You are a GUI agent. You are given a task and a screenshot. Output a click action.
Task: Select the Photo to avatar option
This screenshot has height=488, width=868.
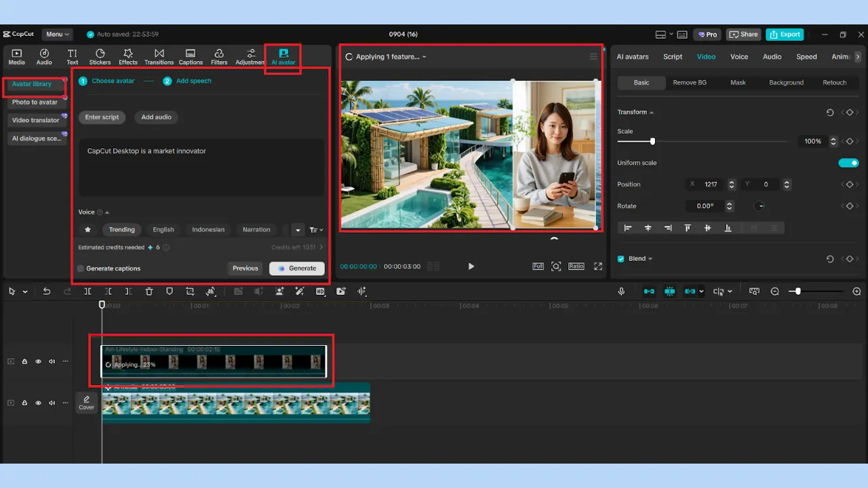click(x=35, y=102)
